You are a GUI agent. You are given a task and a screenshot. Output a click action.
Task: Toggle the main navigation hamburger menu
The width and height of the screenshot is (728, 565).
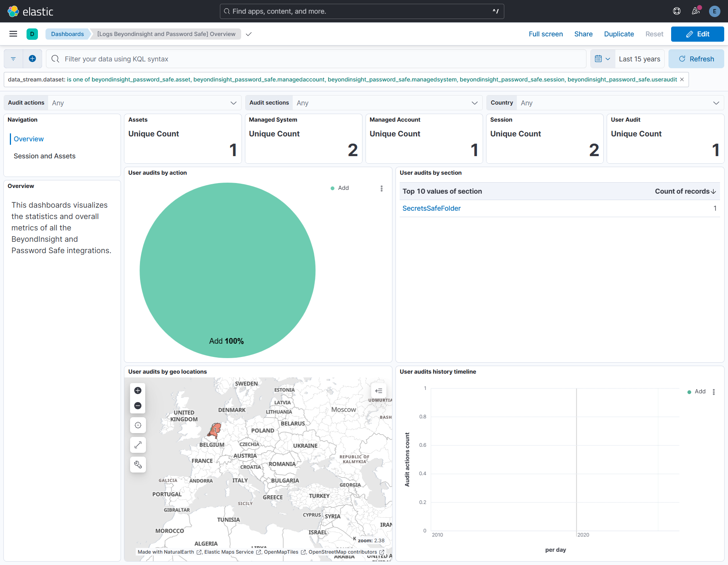click(13, 34)
